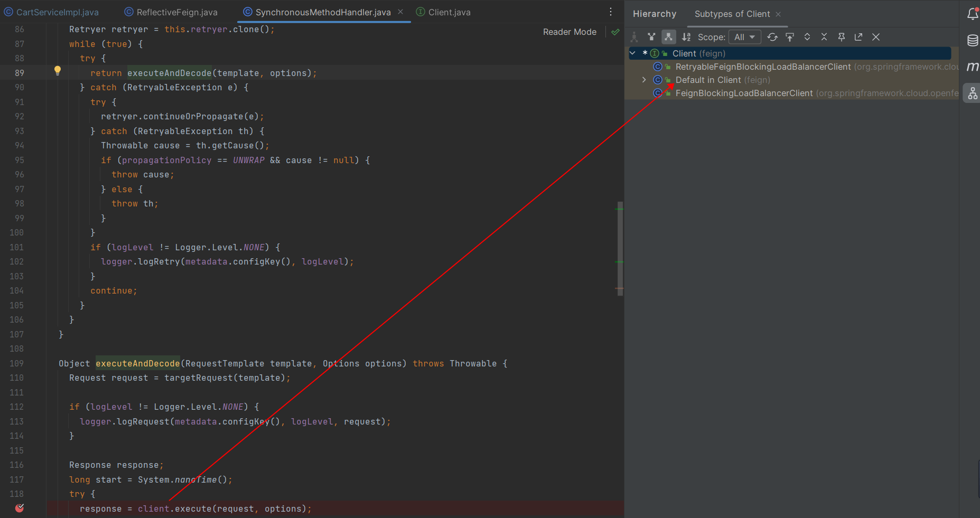The image size is (980, 518).
Task: Collapse the Client (feign) root node
Action: (632, 53)
